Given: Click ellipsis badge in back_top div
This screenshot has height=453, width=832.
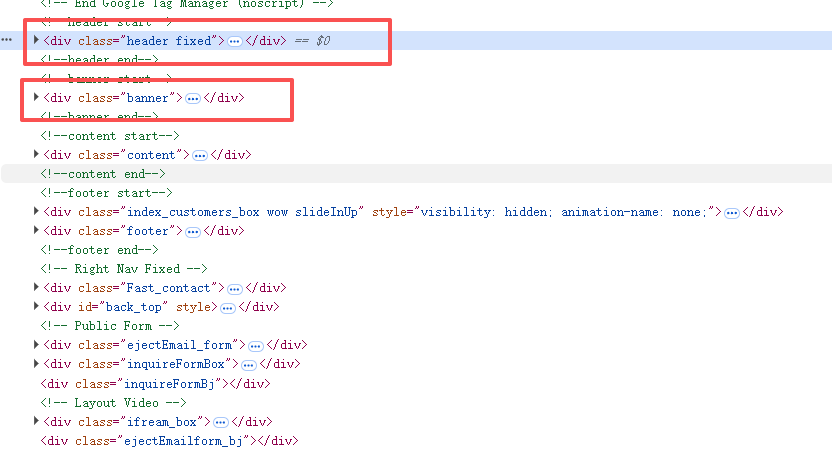Looking at the screenshot, I should (227, 307).
